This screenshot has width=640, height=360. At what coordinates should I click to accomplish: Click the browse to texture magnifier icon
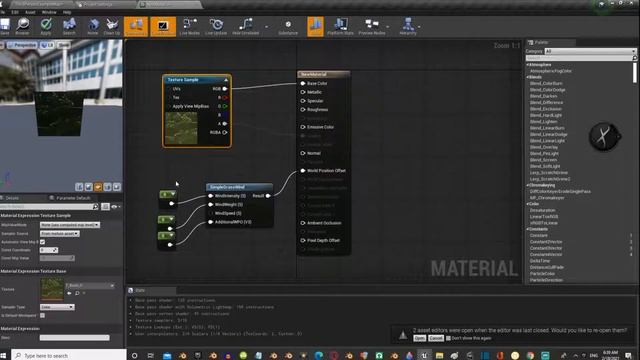77,293
